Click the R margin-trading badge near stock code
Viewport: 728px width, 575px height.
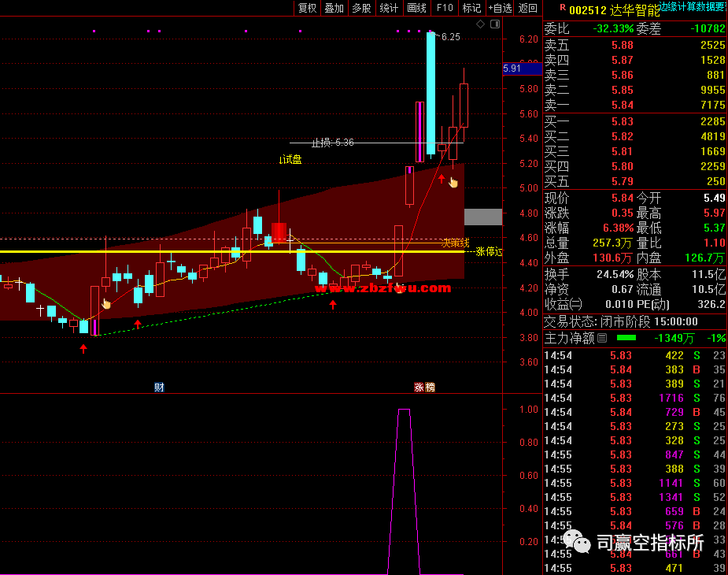[x=563, y=7]
